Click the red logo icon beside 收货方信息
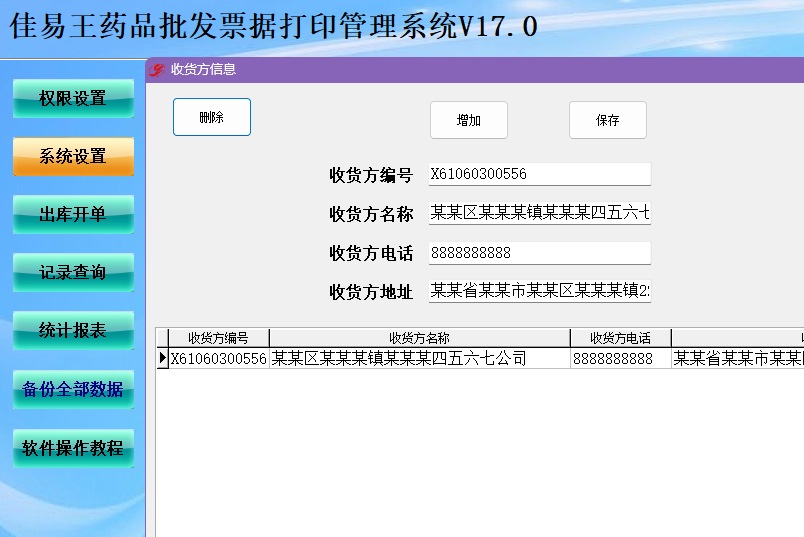 point(157,70)
